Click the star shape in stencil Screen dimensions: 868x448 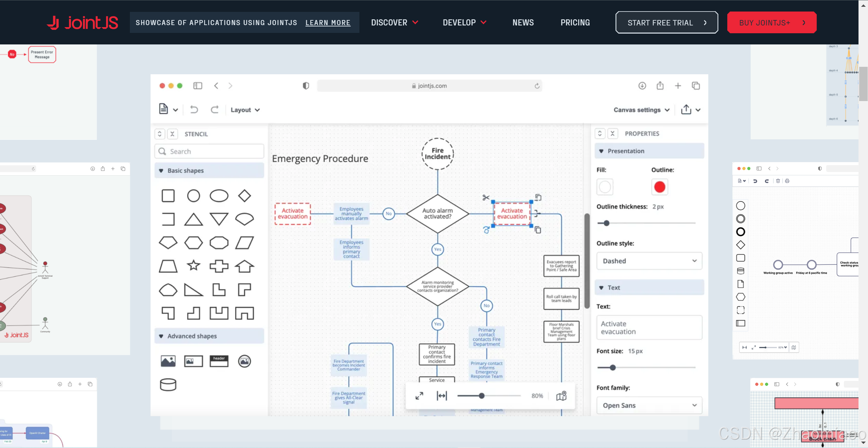[x=194, y=266]
